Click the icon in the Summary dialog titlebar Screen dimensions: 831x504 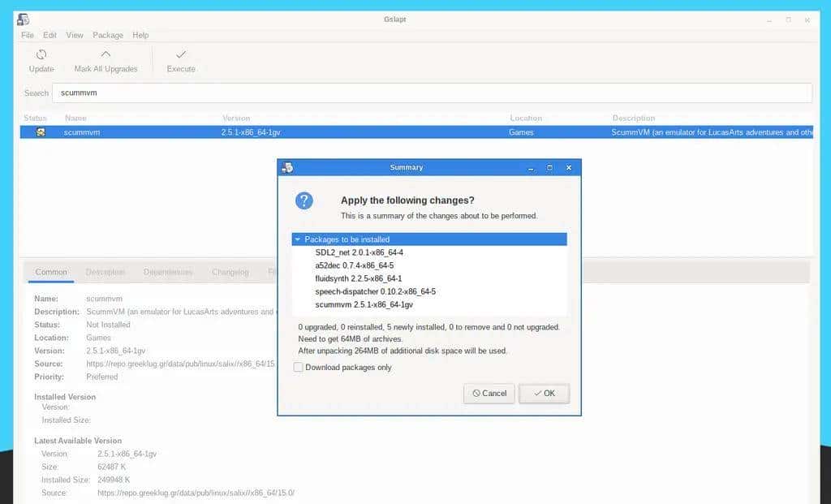point(287,167)
